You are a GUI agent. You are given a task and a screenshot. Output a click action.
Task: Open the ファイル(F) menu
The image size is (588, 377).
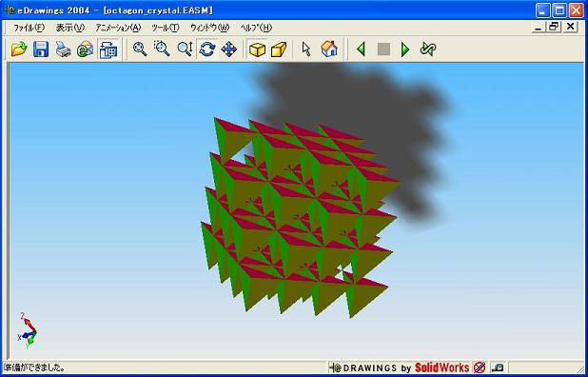[x=29, y=28]
